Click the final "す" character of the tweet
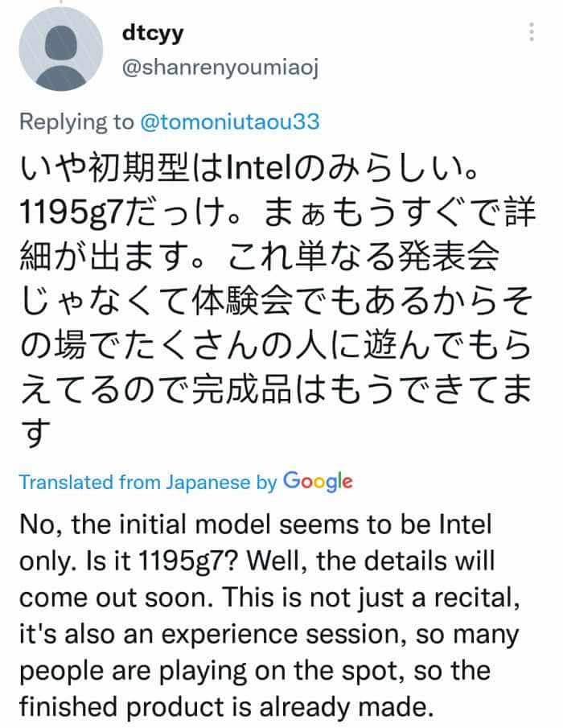 coord(35,435)
